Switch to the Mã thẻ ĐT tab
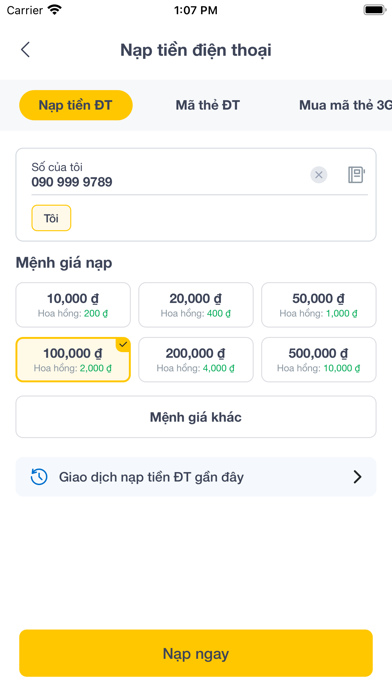Screen dimensions: 392x696 (x=208, y=105)
